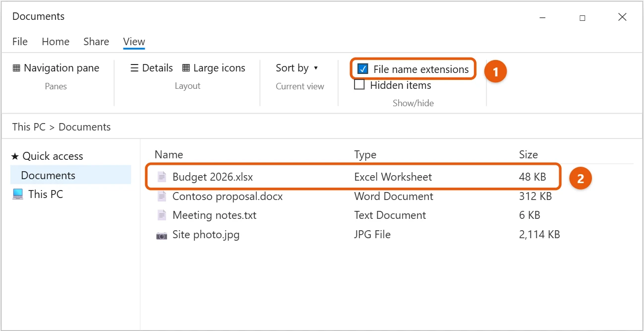The image size is (644, 331).
Task: Click the Details layout lines icon
Action: click(x=134, y=68)
